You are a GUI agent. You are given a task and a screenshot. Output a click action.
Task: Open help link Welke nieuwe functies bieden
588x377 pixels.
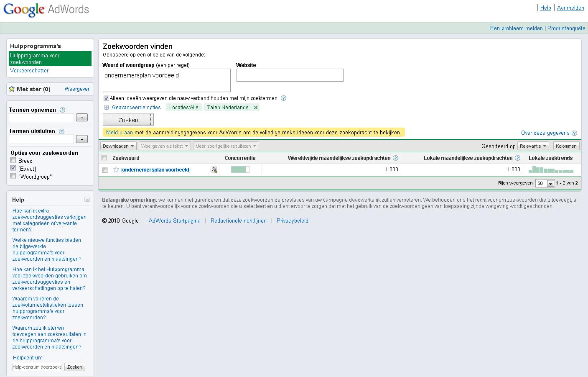[47, 249]
